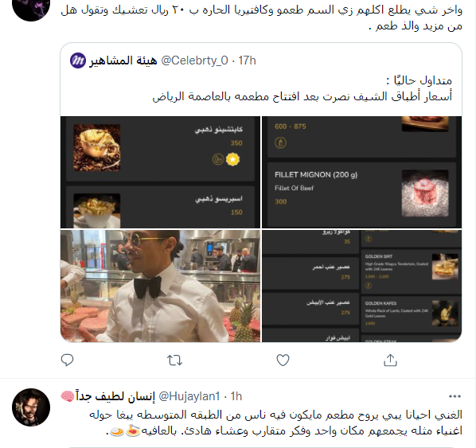Open the @Celebrty_0 handle link
Screen dimensions: 476x448
[194, 60]
